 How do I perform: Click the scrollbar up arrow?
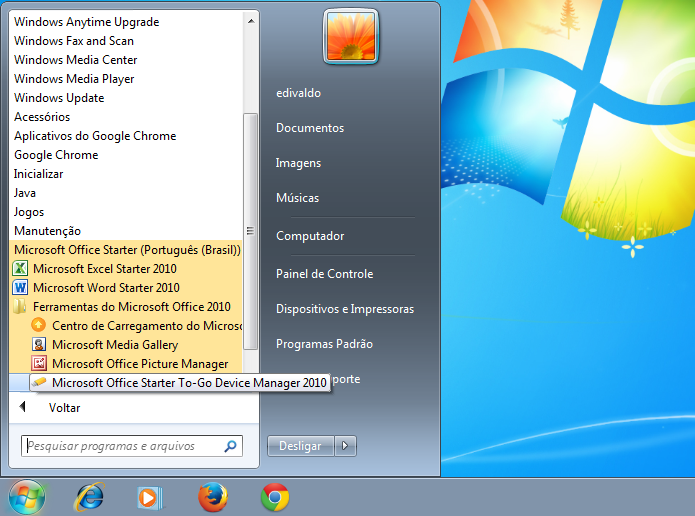[x=251, y=21]
